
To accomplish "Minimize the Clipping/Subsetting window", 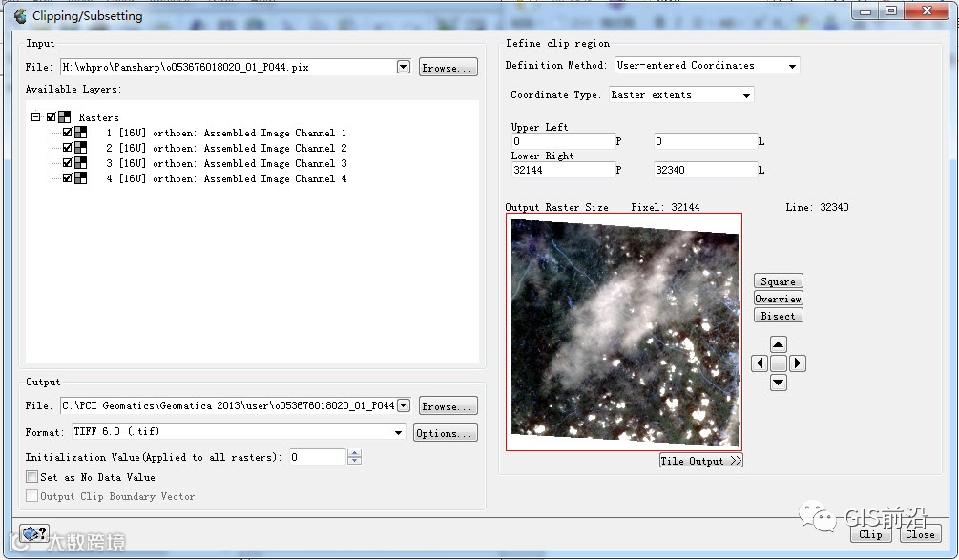I will point(865,11).
